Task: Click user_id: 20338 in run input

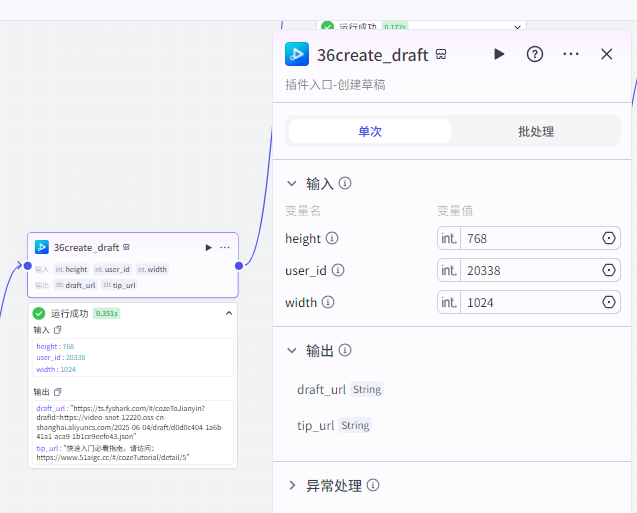Action: pos(61,357)
